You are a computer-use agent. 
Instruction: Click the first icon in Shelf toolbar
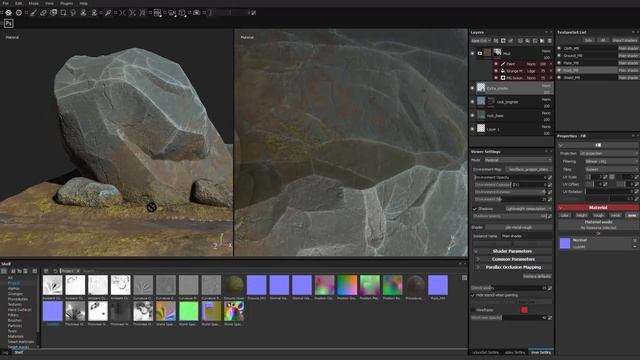point(4,271)
